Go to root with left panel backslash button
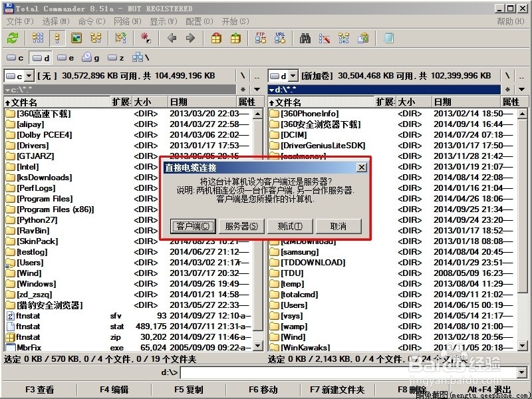This screenshot has height=399, width=532. click(243, 76)
